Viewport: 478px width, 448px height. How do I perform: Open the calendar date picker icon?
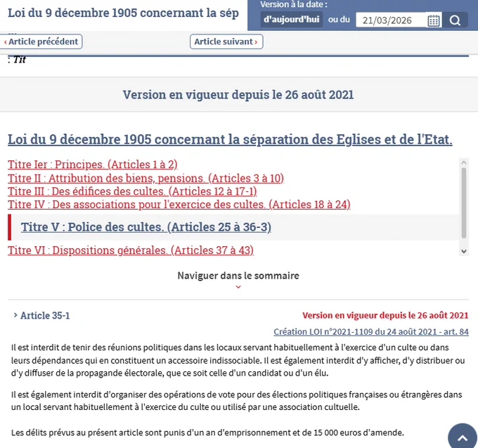(x=433, y=20)
